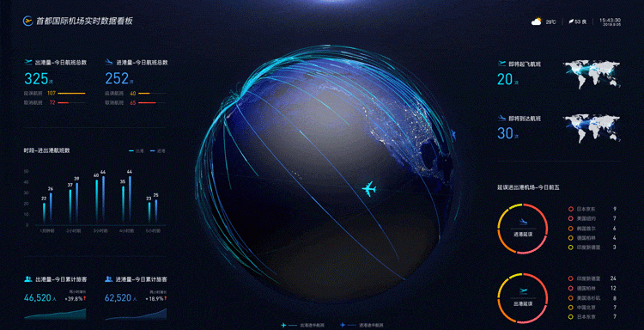Click the landing plane icon beside 进港量-今日航班总数

[109, 63]
